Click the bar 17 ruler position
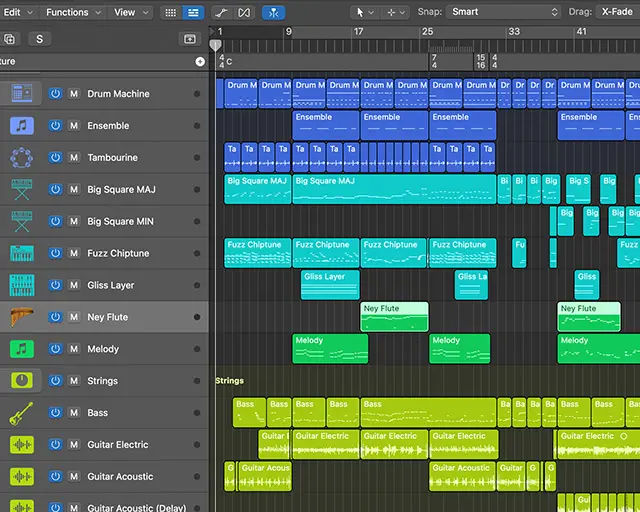640x512 pixels. (358, 32)
